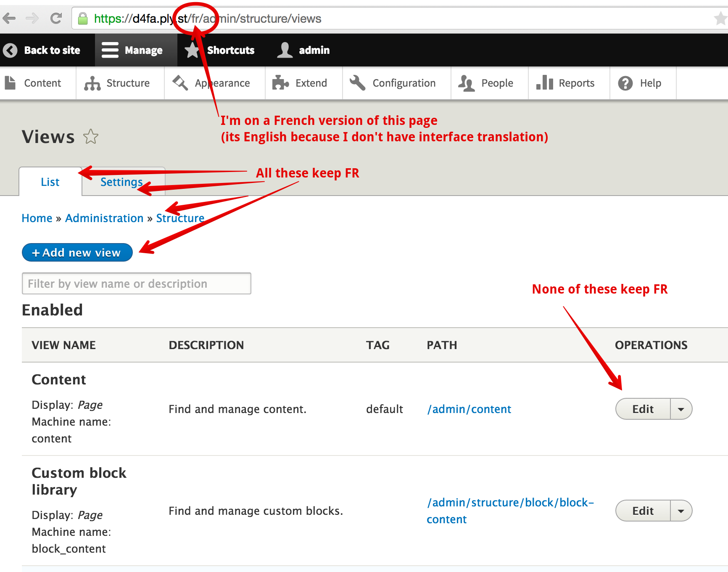Open the Structure admin menu icon
Screen dimensions: 728x572
92,83
